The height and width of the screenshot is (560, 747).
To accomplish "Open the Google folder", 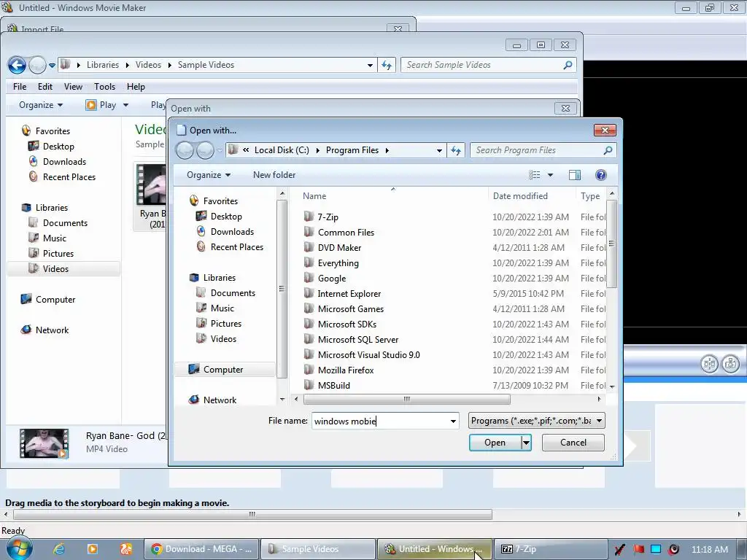I will (x=332, y=278).
